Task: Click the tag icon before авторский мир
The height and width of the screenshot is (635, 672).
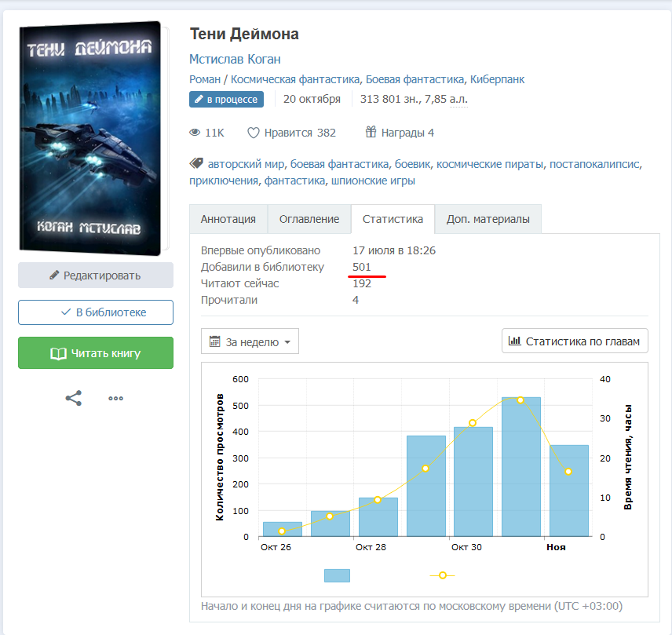Action: point(196,164)
